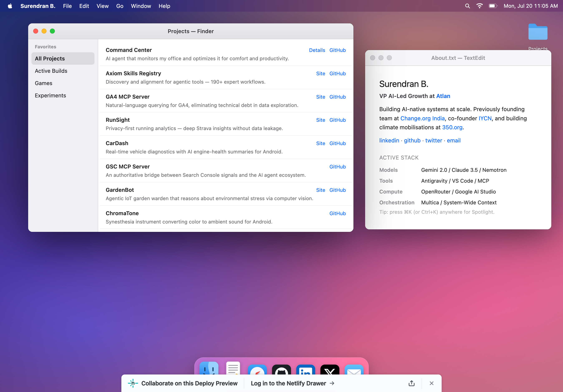The height and width of the screenshot is (392, 563).
Task: Open the Apple menu icon
Action: (x=10, y=6)
